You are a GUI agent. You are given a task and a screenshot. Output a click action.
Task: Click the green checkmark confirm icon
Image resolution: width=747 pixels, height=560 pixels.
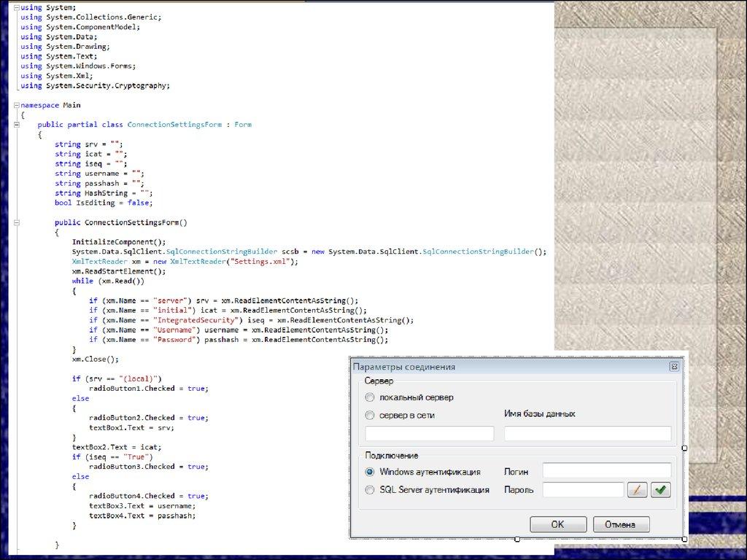click(661, 490)
